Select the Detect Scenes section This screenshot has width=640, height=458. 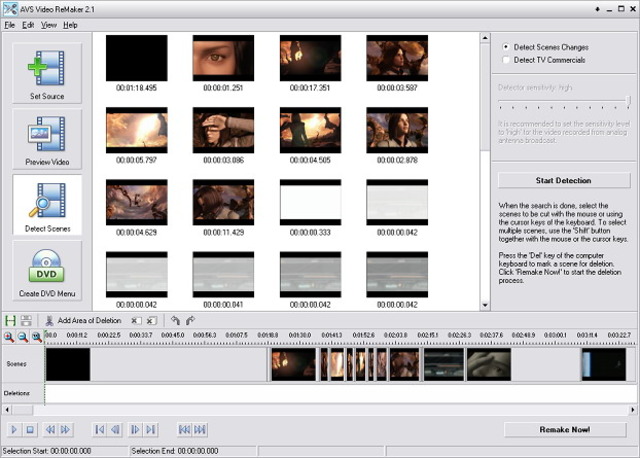click(x=47, y=205)
